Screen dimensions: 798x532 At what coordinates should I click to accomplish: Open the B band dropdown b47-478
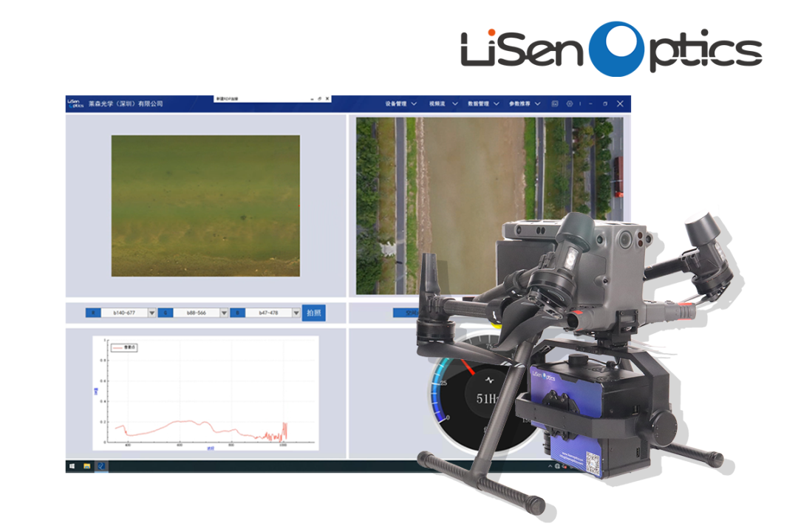(273, 313)
